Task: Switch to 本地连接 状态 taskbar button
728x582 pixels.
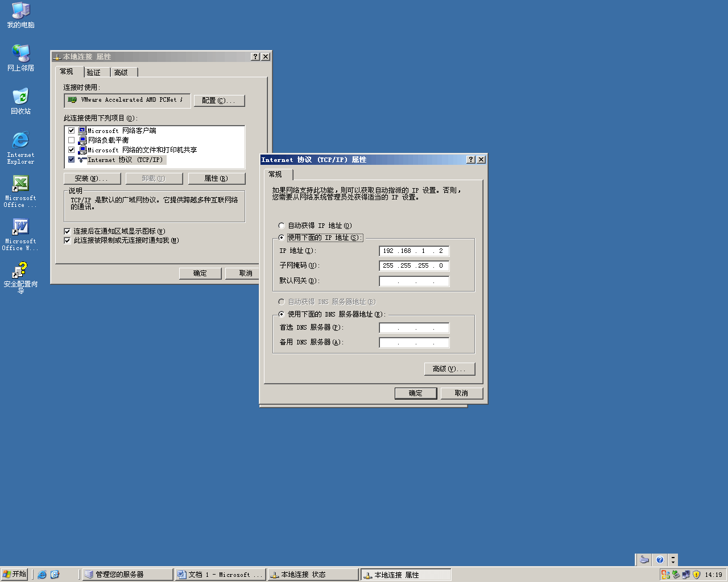Action: coord(313,575)
